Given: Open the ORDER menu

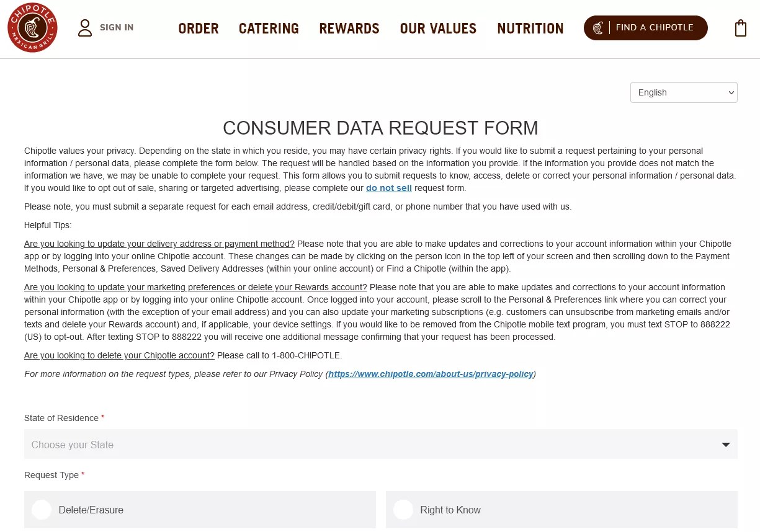Looking at the screenshot, I should [x=198, y=28].
